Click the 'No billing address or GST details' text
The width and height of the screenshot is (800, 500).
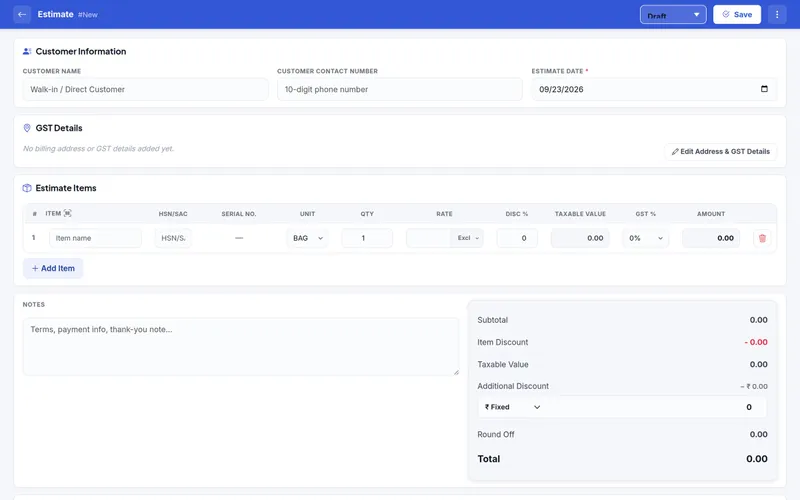click(x=98, y=148)
